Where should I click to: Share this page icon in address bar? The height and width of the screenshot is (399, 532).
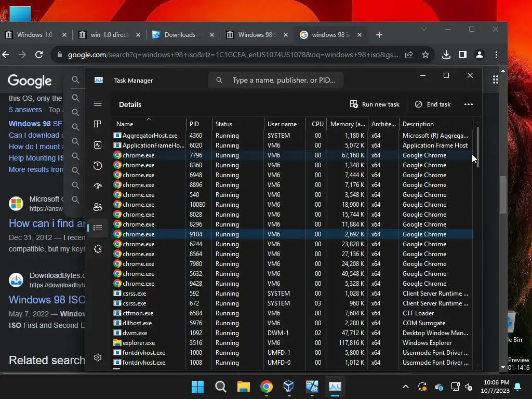click(x=409, y=55)
